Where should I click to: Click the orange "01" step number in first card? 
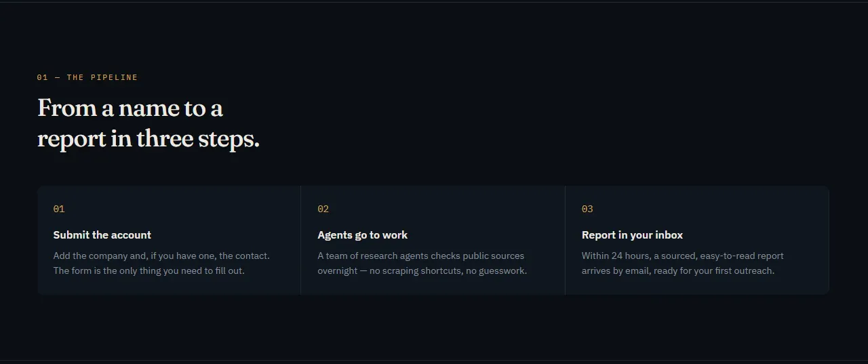point(59,209)
